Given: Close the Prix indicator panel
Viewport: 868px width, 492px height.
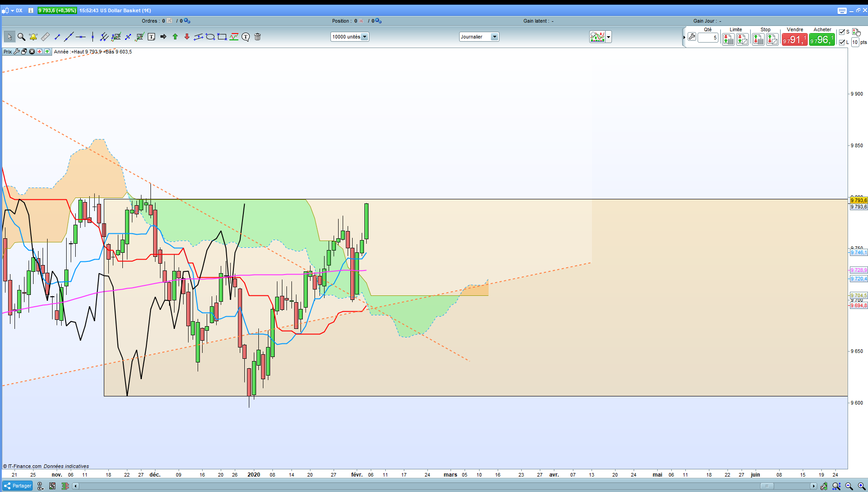Looking at the screenshot, I should coord(32,52).
